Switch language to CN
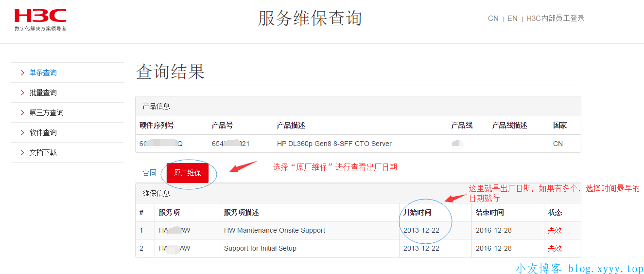This screenshot has height=274, width=644. (x=493, y=18)
